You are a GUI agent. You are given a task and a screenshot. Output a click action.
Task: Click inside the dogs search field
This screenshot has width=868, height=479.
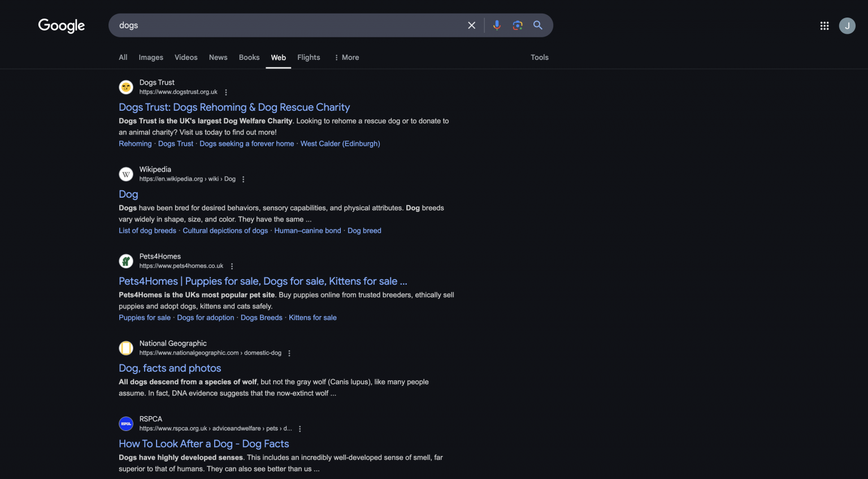[x=283, y=25]
